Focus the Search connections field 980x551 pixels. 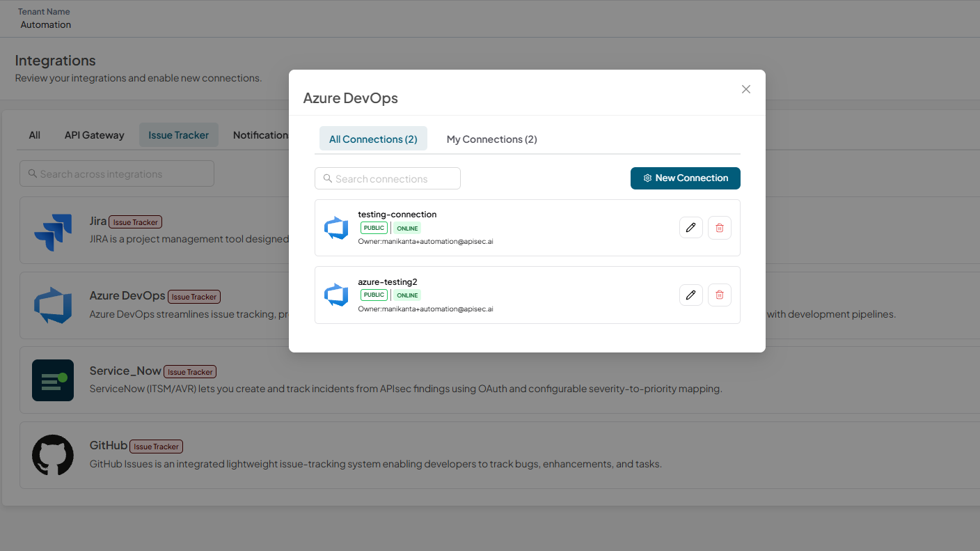pyautogui.click(x=388, y=178)
